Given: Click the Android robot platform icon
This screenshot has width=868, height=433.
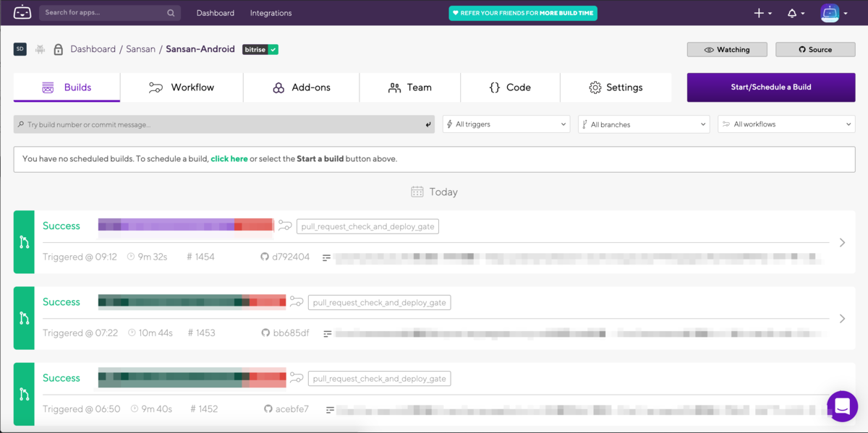Looking at the screenshot, I should tap(40, 49).
